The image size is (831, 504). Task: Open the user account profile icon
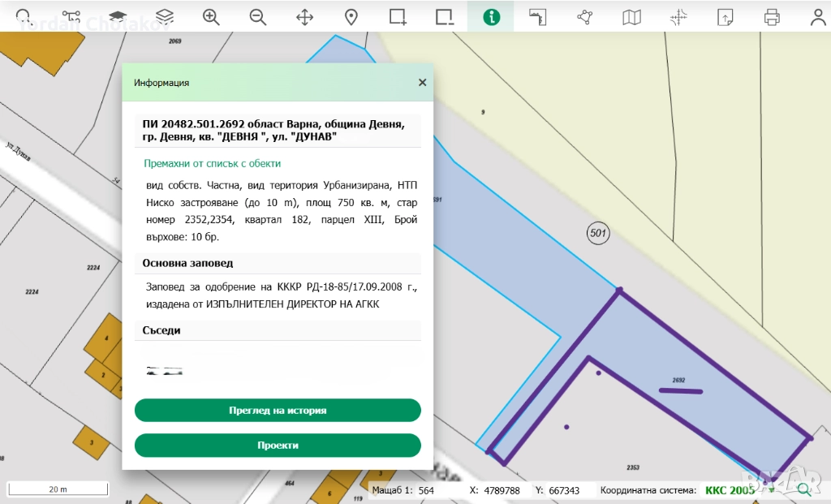(818, 16)
